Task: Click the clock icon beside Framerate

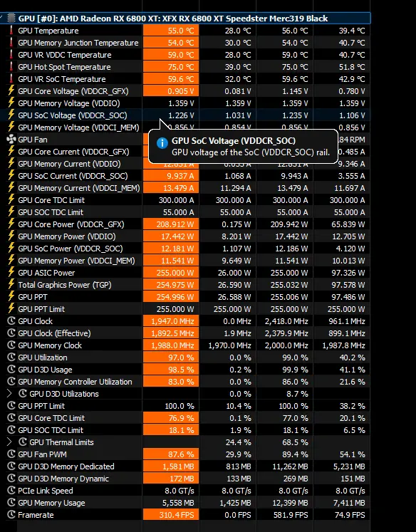Action: [11, 515]
